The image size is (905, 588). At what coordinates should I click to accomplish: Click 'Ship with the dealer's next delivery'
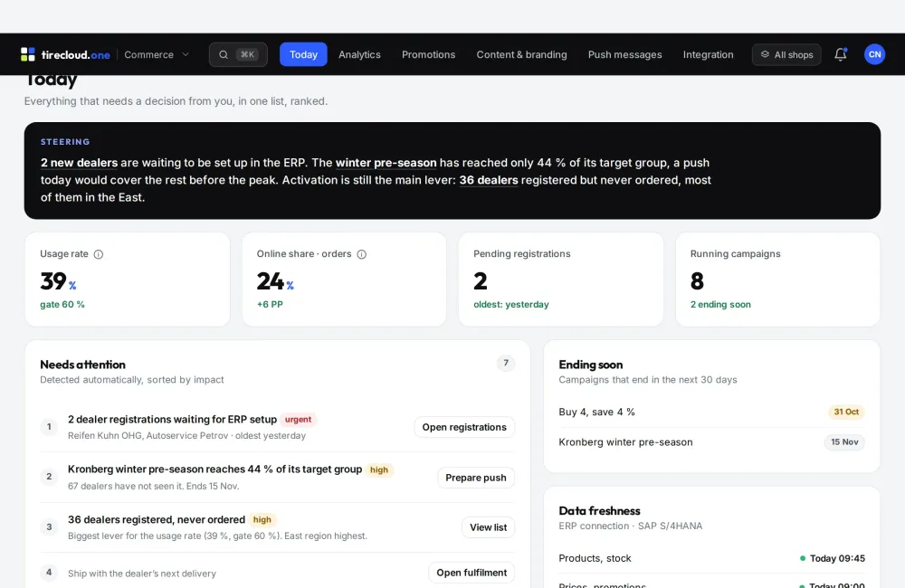[142, 574]
